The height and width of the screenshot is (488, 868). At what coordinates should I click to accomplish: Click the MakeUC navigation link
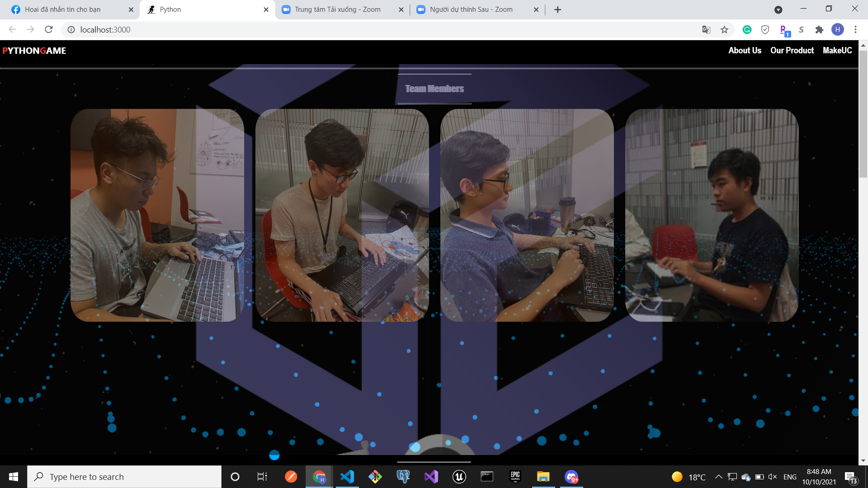click(837, 51)
